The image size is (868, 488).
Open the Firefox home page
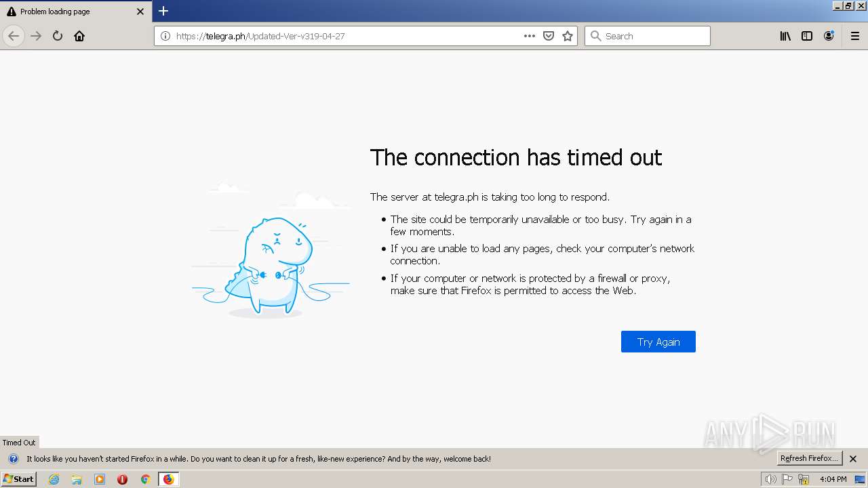(79, 36)
